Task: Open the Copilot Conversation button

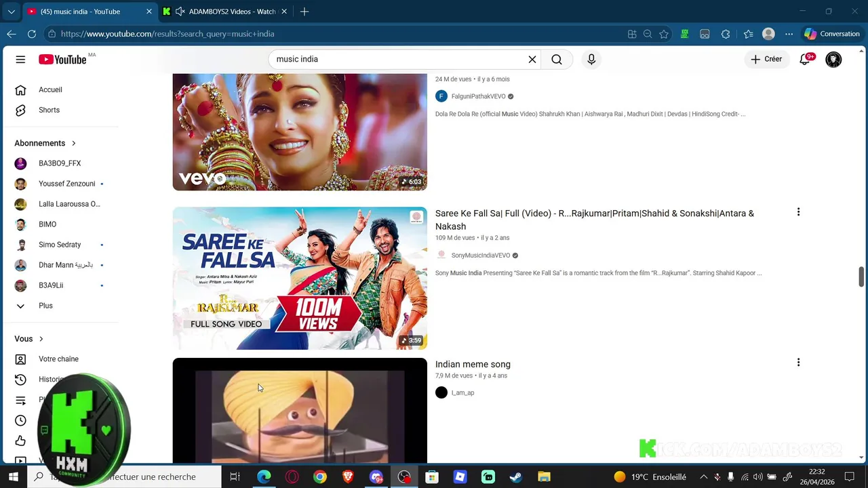Action: point(831,34)
